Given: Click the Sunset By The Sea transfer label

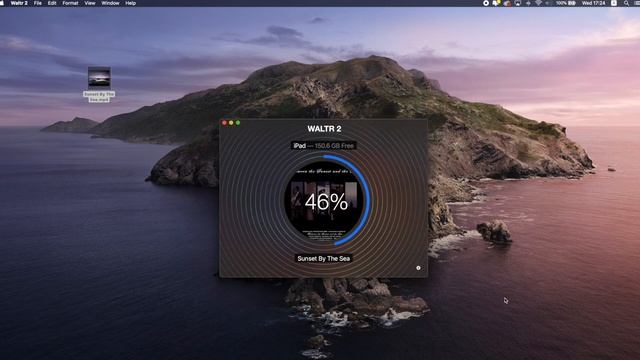Looking at the screenshot, I should 324,258.
